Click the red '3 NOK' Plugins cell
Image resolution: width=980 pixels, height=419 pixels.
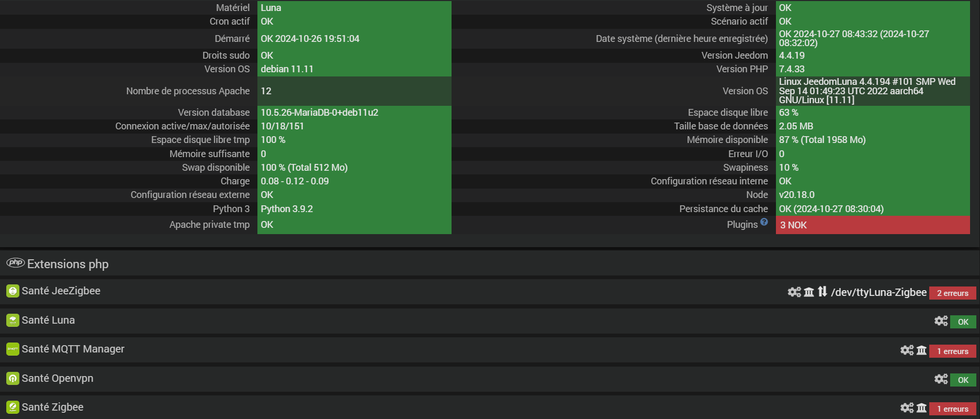point(872,225)
